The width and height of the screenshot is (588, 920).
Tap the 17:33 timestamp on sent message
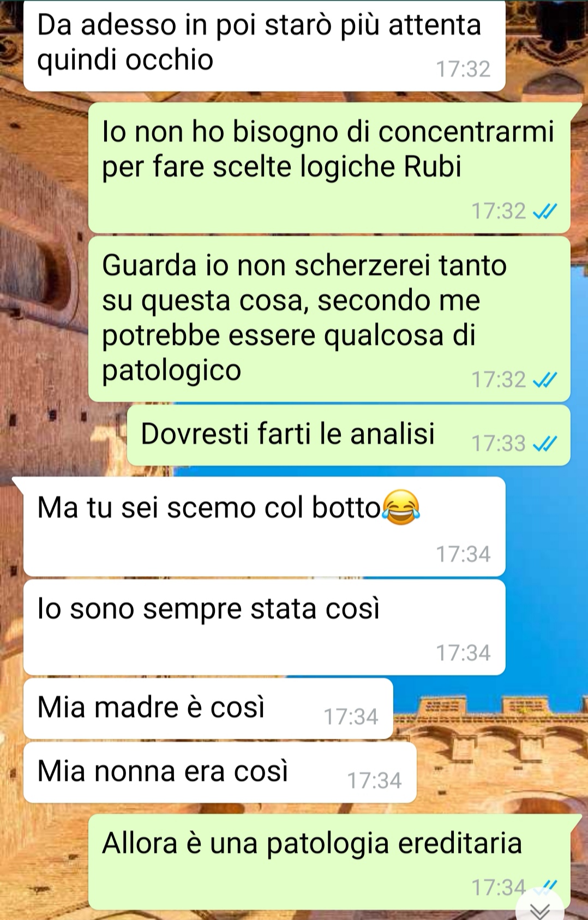click(x=499, y=444)
